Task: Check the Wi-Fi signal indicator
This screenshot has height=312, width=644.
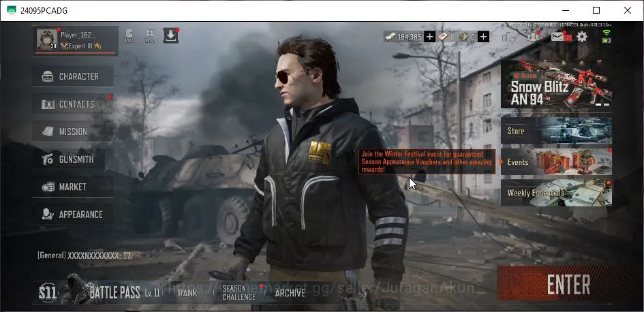Action: pos(607,33)
